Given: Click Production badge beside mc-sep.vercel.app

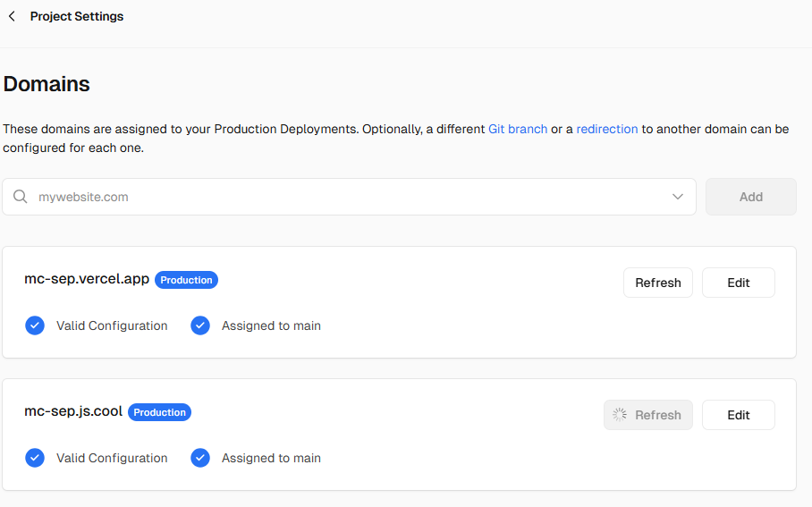Looking at the screenshot, I should (x=186, y=280).
